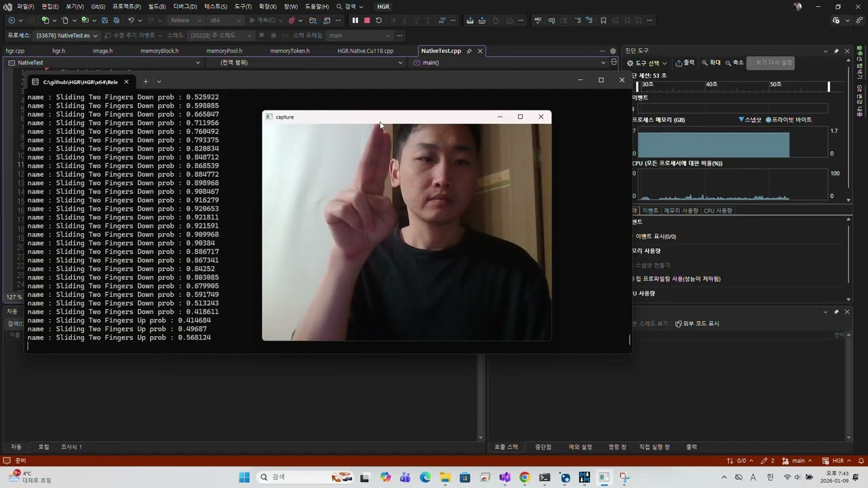Screen dimensions: 868x488
Task: Open the thread dropdown showing 주 스레드
Action: coord(221,35)
